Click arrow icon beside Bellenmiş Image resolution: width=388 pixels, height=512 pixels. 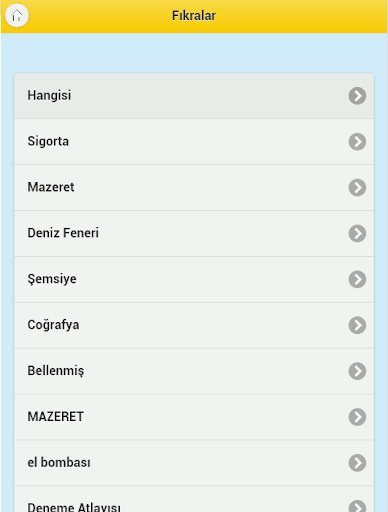tap(357, 371)
